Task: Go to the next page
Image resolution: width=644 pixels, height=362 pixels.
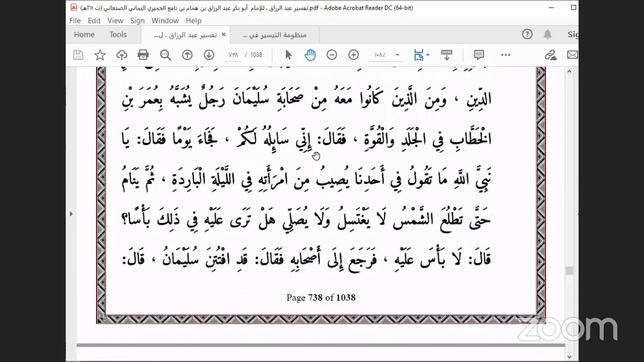Action: click(209, 55)
